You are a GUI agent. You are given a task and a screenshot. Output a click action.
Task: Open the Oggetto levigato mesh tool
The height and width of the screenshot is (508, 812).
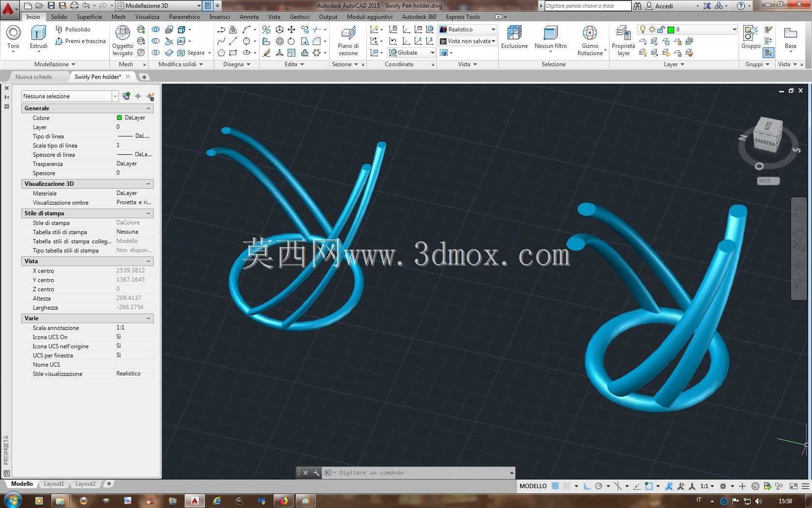(123, 41)
